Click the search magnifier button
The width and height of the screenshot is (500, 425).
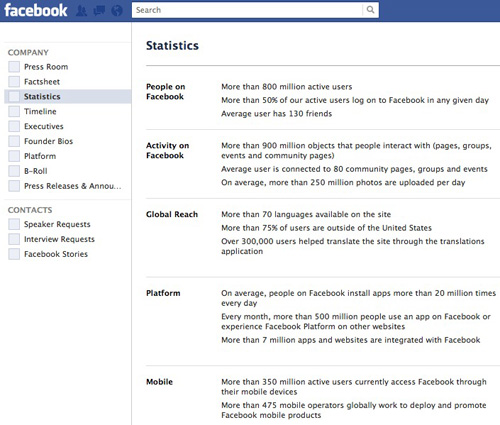[x=370, y=10]
